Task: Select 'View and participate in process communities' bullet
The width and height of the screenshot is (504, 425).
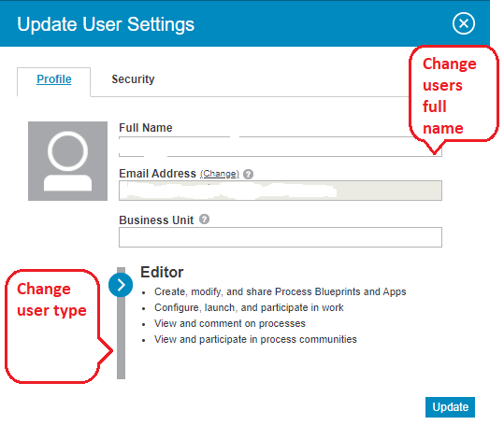Action: [x=255, y=339]
